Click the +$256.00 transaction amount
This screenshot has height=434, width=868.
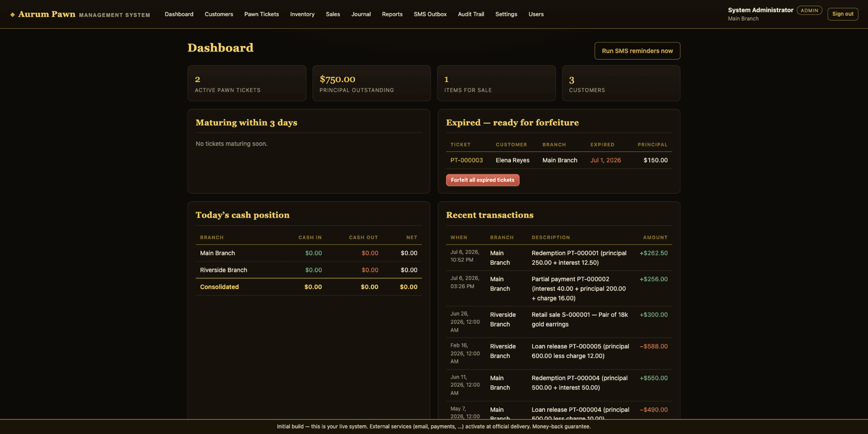point(654,279)
